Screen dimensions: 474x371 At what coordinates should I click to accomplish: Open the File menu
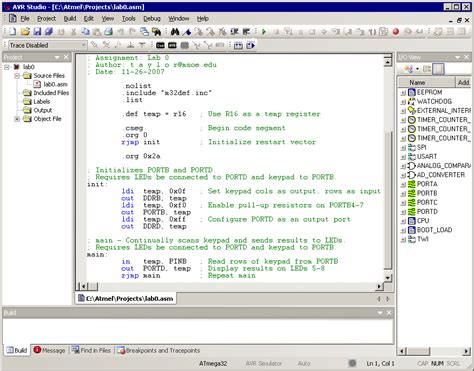pos(25,19)
